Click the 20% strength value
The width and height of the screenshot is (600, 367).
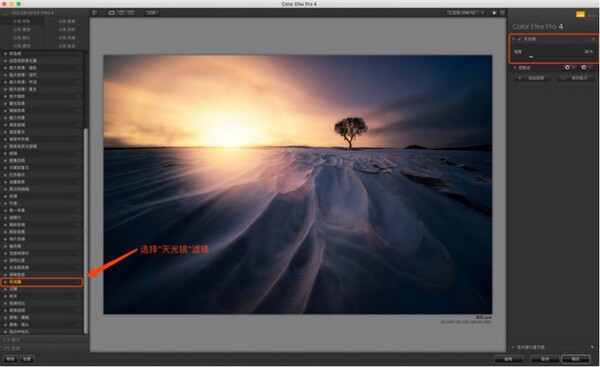pos(589,51)
